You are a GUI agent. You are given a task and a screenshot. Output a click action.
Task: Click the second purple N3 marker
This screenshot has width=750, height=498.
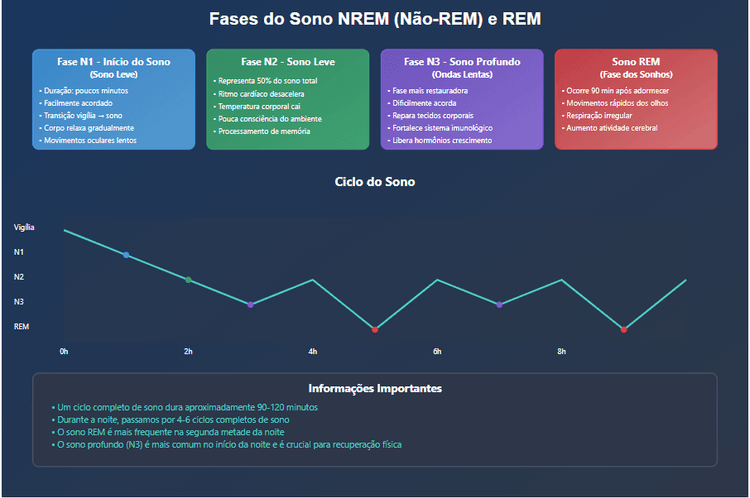[x=499, y=304]
